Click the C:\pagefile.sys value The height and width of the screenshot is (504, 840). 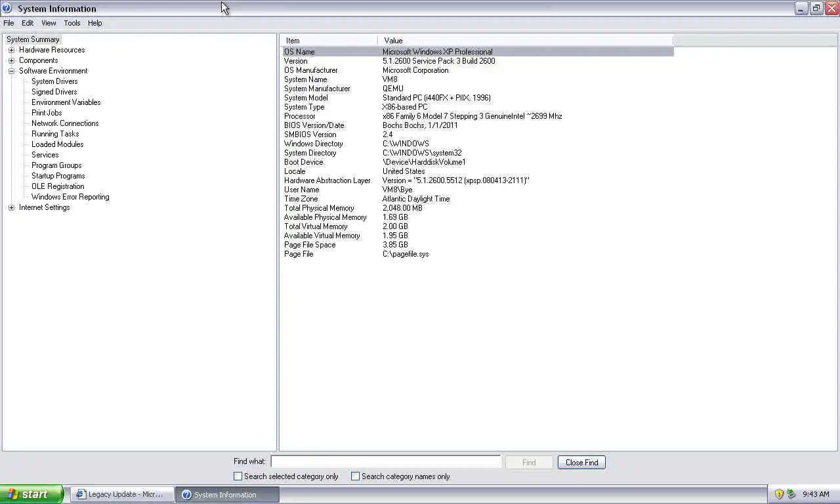click(x=406, y=254)
